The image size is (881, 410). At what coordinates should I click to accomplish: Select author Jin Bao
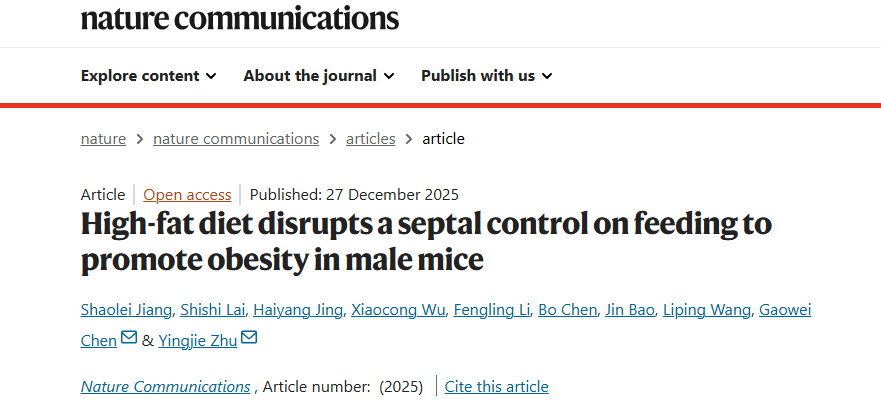(x=630, y=310)
